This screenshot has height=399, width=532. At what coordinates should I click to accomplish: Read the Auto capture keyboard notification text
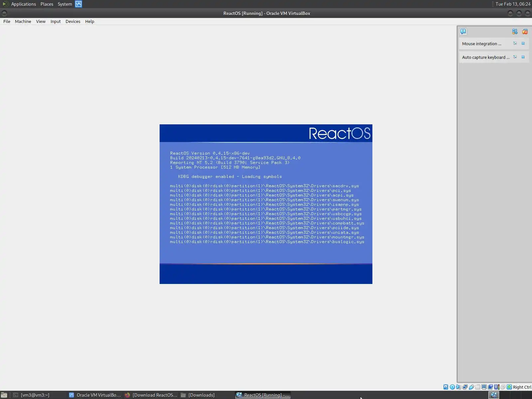pyautogui.click(x=485, y=57)
